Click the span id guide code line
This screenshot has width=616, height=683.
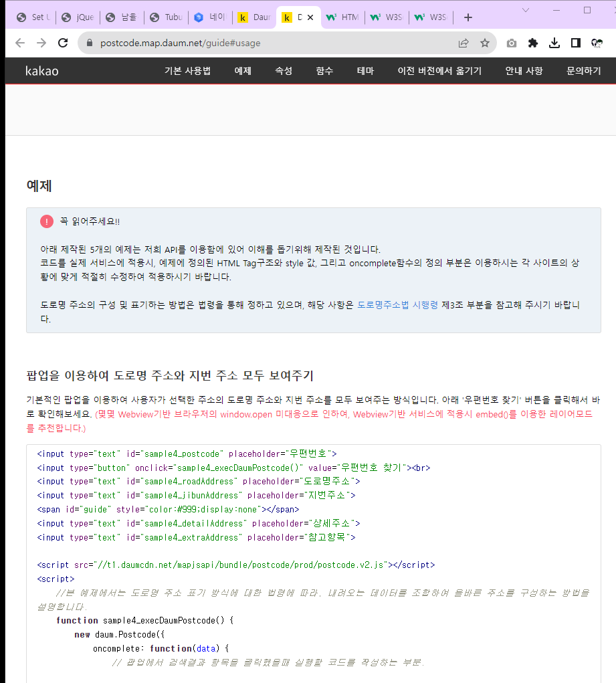168,509
